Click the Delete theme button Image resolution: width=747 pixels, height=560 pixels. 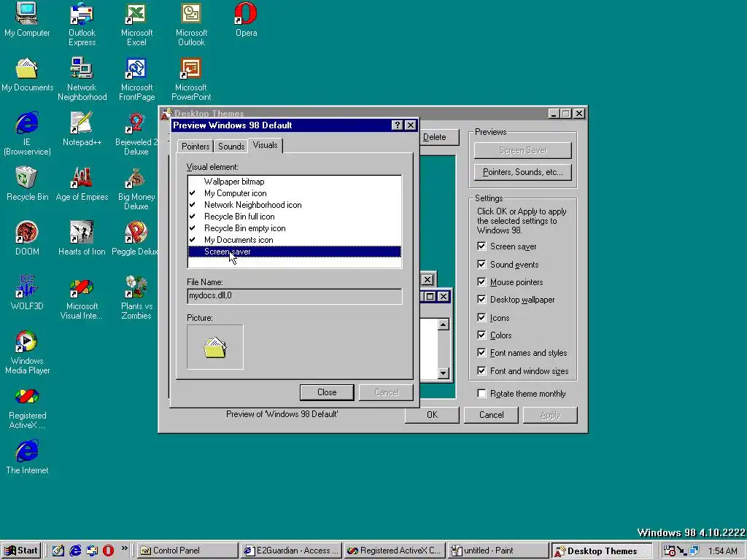438,137
